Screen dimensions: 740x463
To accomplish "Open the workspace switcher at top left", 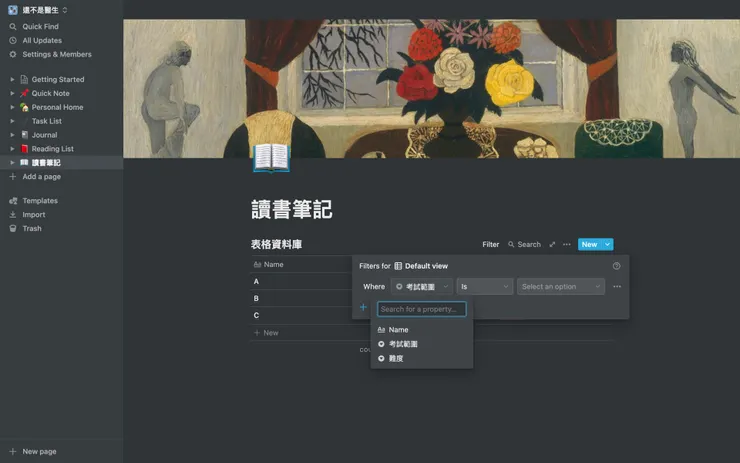I will (38, 10).
